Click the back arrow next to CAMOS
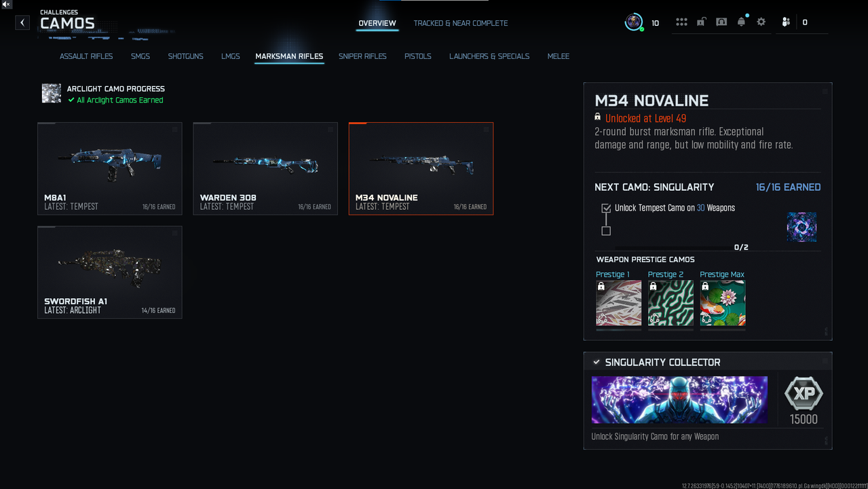 pos(22,22)
